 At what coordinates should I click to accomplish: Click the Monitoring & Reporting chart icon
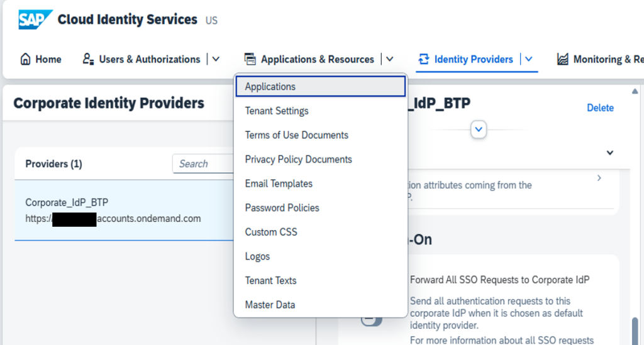pos(562,59)
